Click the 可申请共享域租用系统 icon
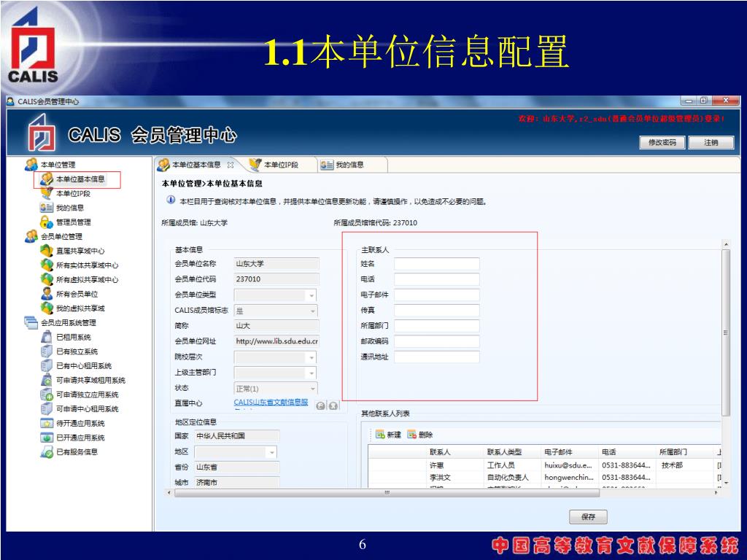The height and width of the screenshot is (560, 747). (46, 379)
